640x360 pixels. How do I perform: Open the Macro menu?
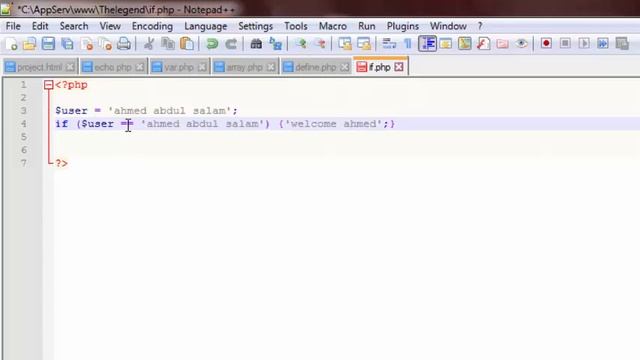click(333, 26)
